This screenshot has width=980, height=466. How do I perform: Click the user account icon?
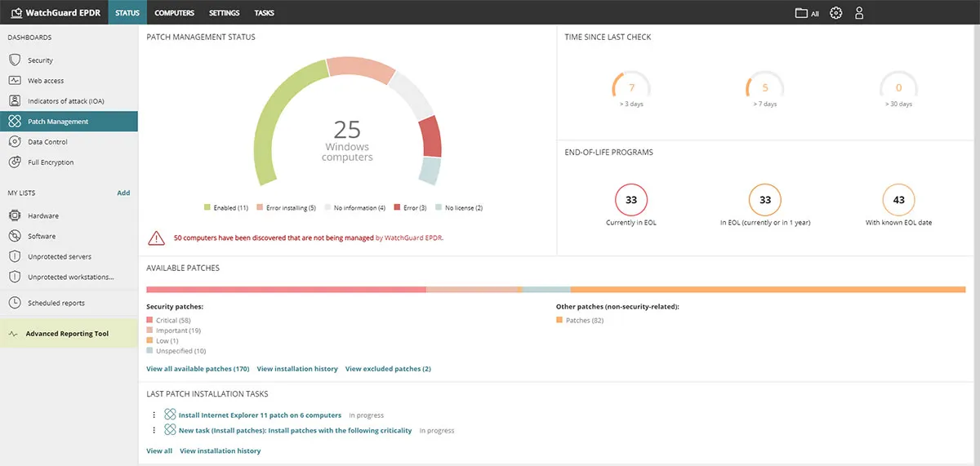tap(858, 13)
